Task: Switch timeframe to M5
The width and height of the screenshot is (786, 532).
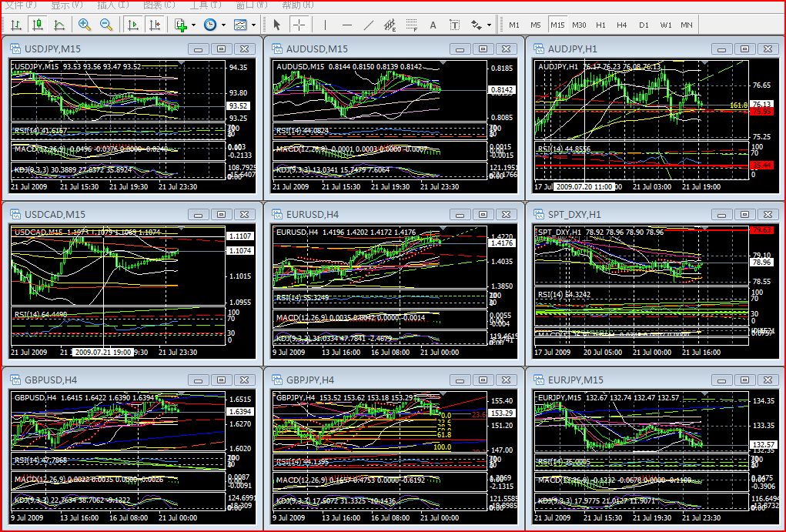Action: pos(536,25)
